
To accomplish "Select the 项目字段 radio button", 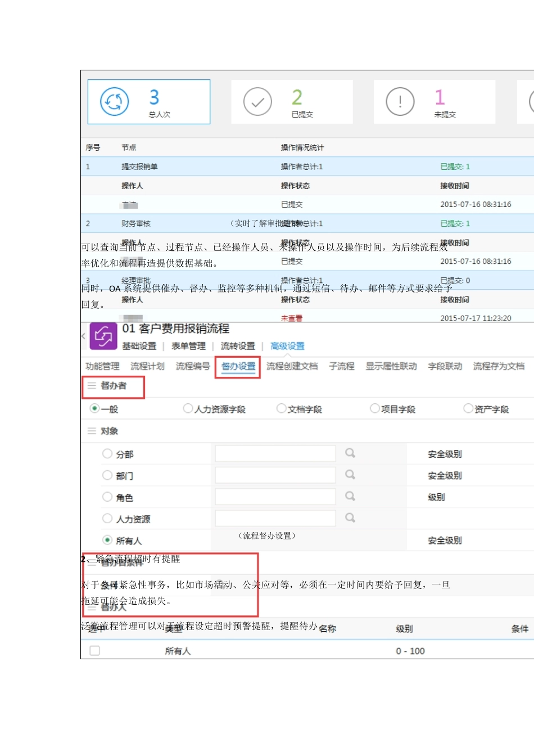I will pyautogui.click(x=374, y=408).
